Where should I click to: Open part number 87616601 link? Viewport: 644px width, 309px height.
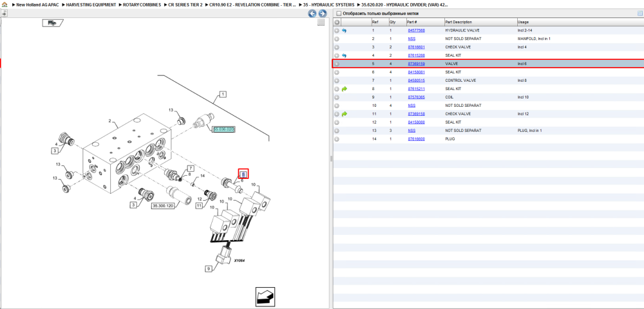416,47
